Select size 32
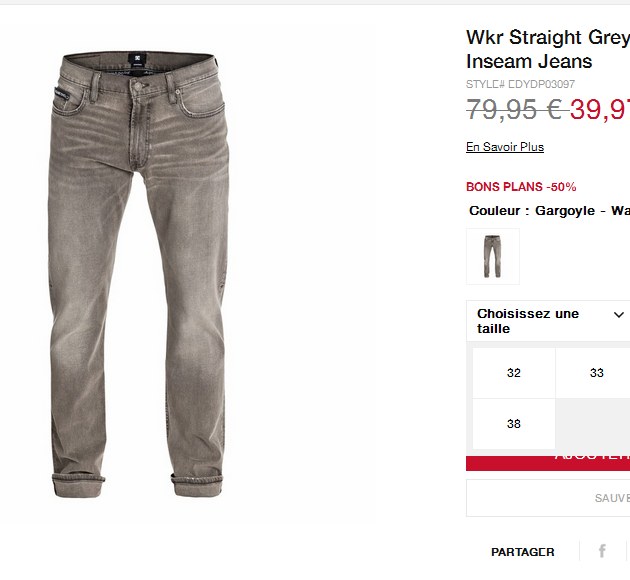 click(x=513, y=373)
